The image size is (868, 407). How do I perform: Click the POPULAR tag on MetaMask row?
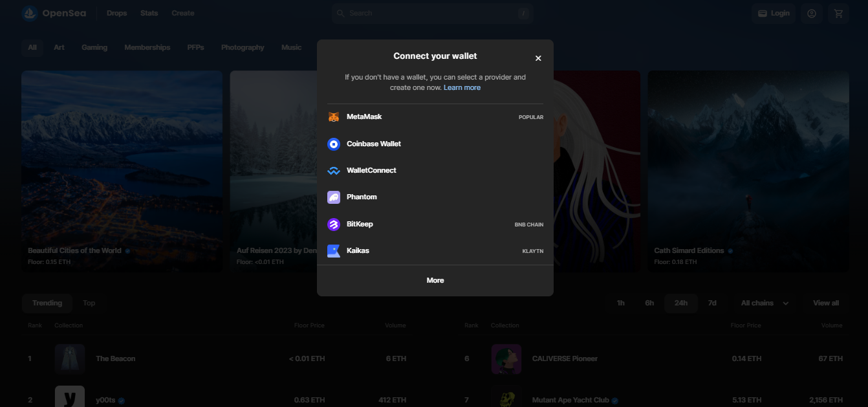coord(531,118)
